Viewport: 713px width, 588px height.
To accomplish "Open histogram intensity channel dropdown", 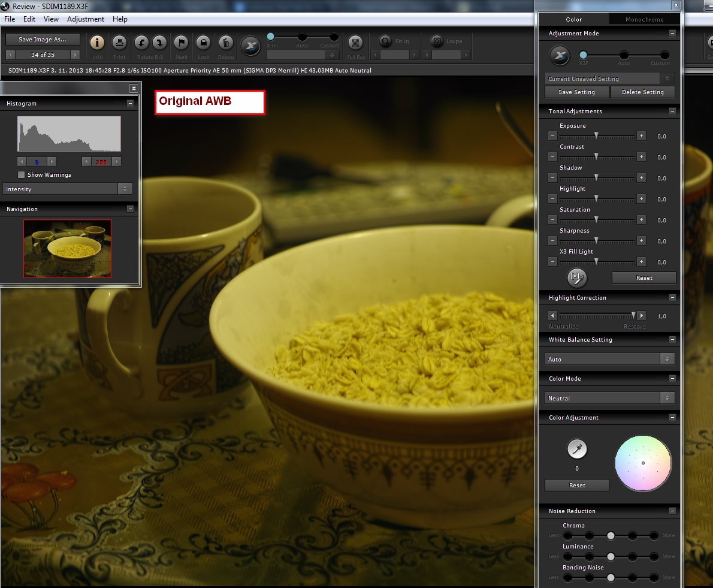I will (x=67, y=189).
